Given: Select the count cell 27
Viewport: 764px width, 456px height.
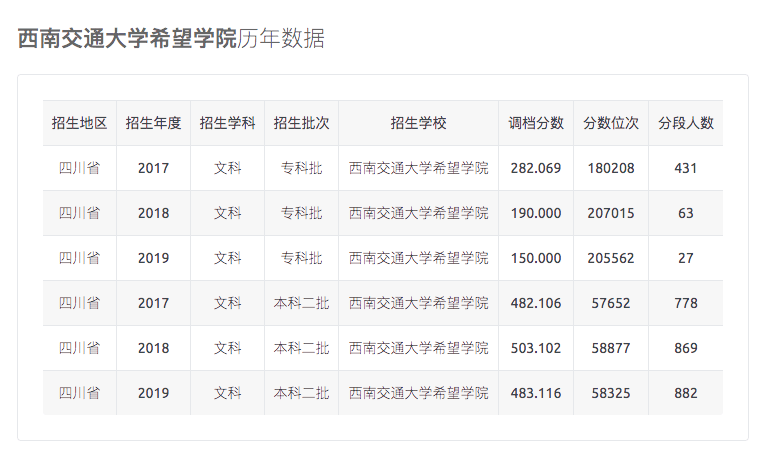Looking at the screenshot, I should coord(686,258).
